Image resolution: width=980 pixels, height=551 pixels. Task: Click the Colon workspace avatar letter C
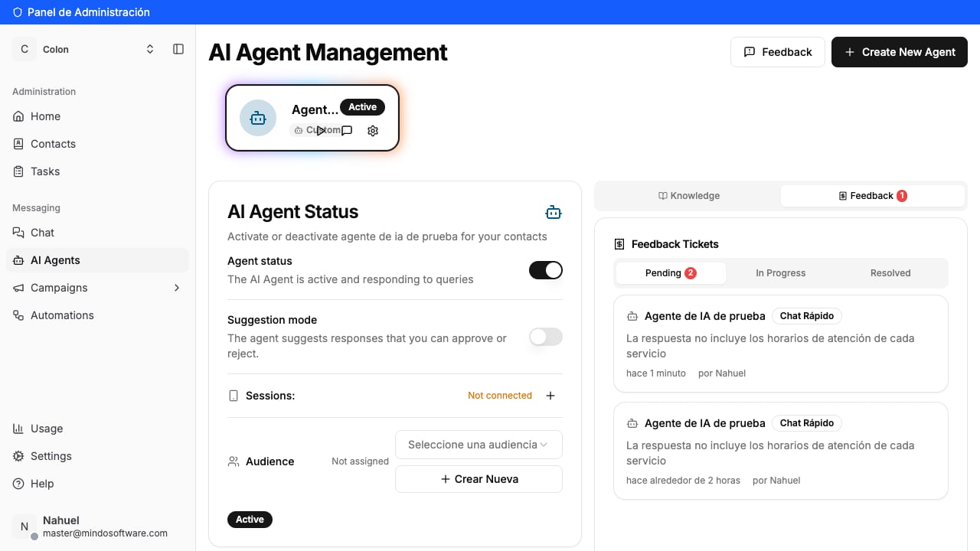(x=24, y=49)
